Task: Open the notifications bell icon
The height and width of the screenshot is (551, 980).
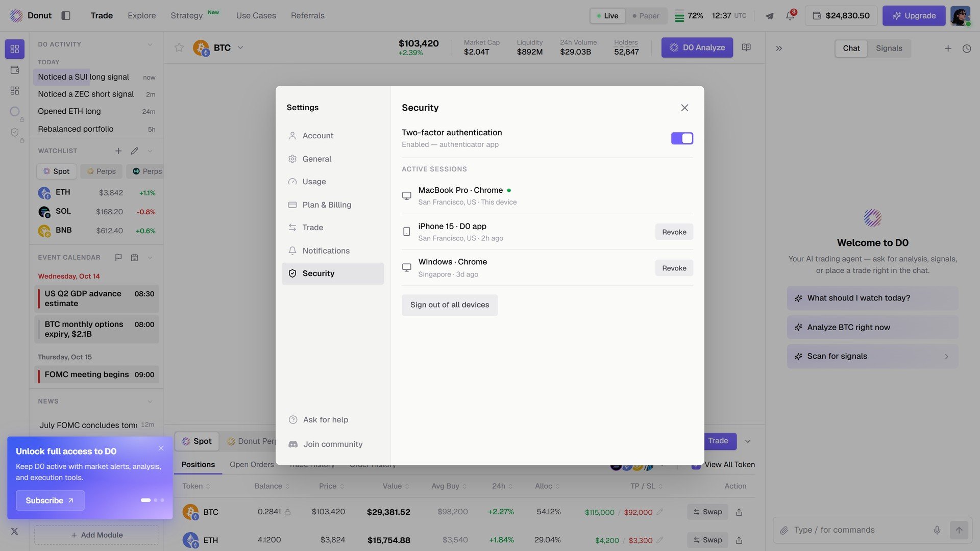Action: click(790, 16)
